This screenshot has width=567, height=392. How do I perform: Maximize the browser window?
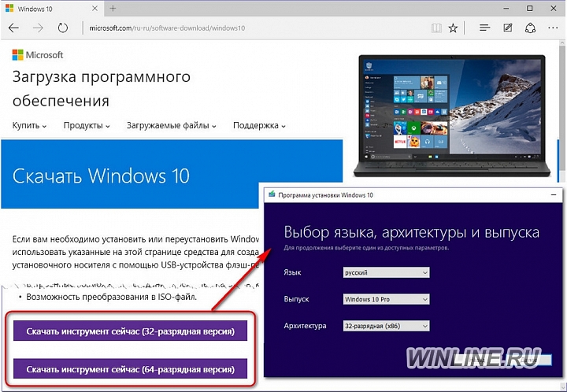[529, 9]
